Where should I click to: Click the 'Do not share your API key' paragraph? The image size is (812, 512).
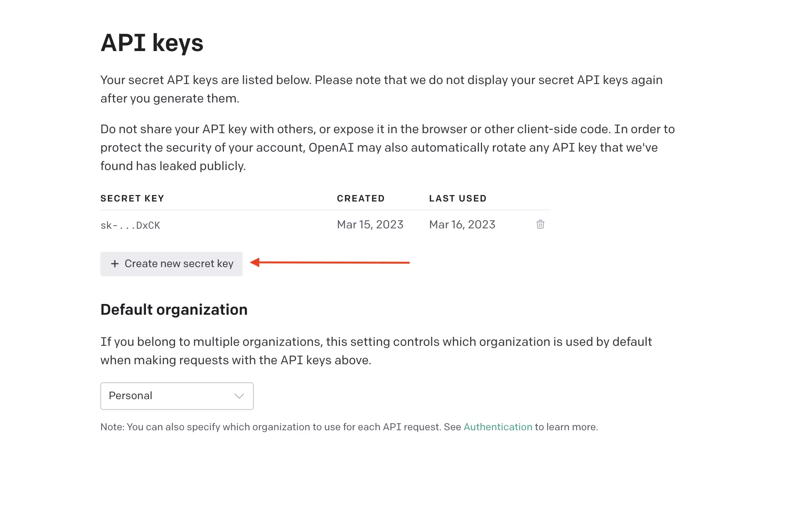point(388,148)
